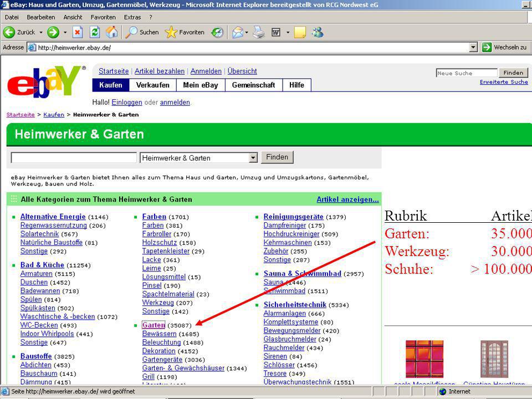Open the Zurück history dropdown arrow
Image resolution: width=532 pixels, height=399 pixels.
[40, 33]
